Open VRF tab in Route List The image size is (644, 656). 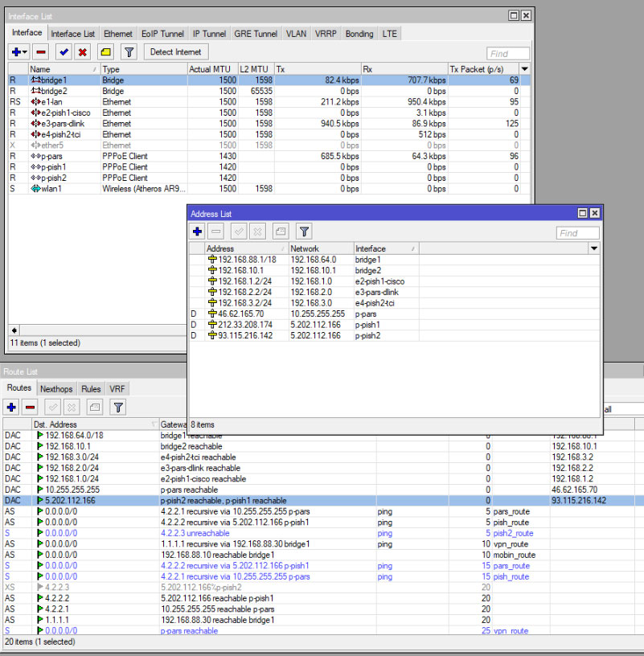[117, 389]
